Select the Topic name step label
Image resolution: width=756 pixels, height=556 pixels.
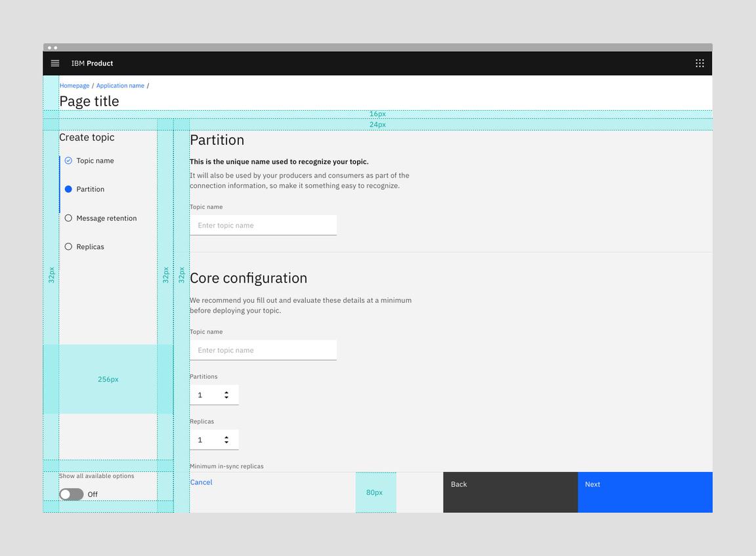(x=97, y=160)
